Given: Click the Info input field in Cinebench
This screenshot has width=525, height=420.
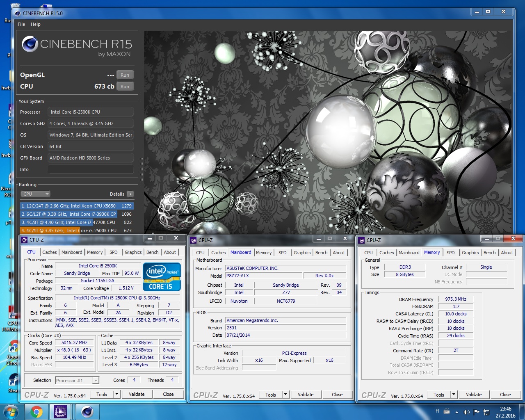Looking at the screenshot, I should point(91,169).
